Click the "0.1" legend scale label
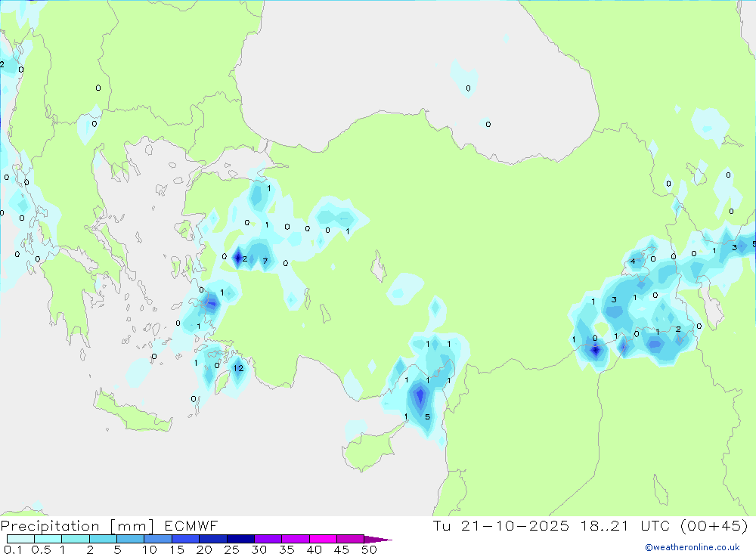 [13, 549]
